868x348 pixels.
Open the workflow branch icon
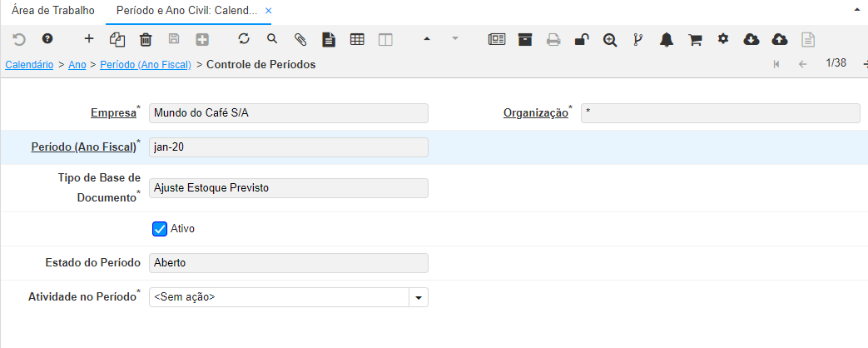pyautogui.click(x=638, y=39)
